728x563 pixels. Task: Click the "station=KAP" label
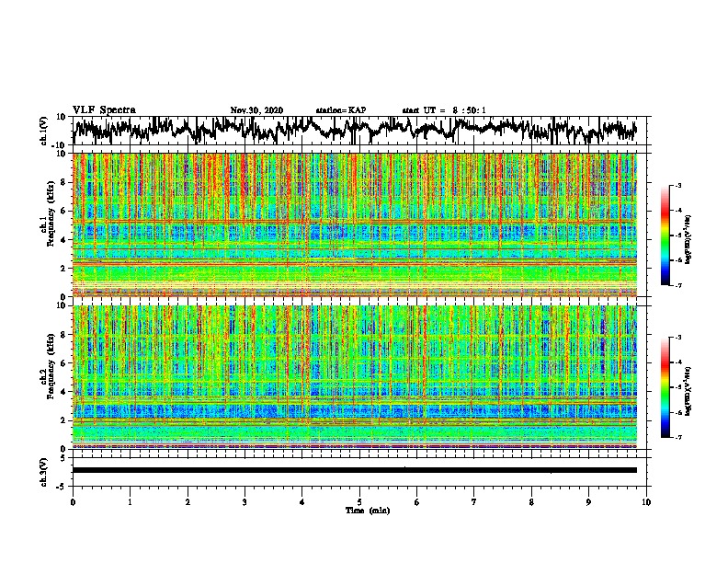[341, 110]
